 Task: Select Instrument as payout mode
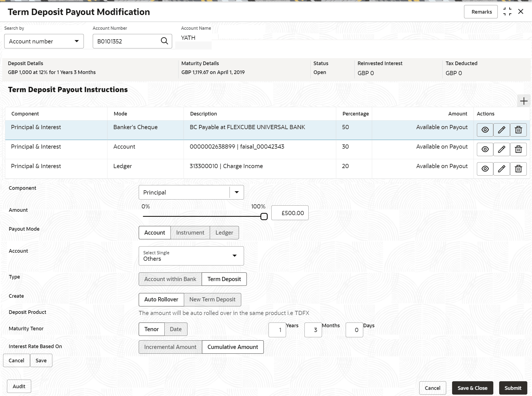coord(190,233)
